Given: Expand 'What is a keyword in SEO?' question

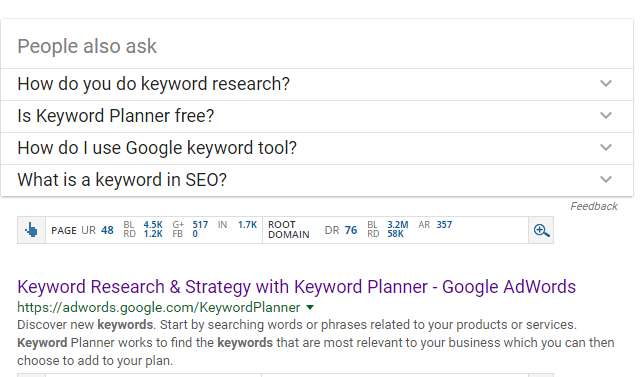Looking at the screenshot, I should pos(317,180).
